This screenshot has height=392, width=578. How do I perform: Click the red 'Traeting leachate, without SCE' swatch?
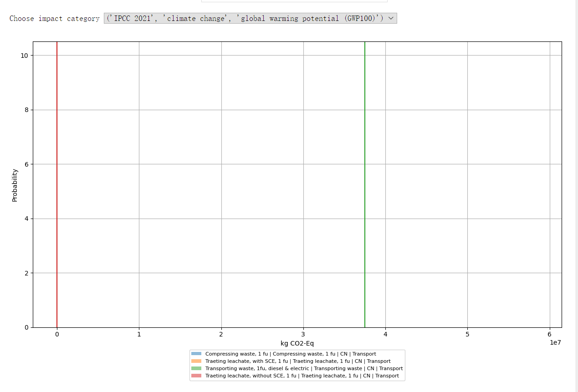tap(196, 376)
